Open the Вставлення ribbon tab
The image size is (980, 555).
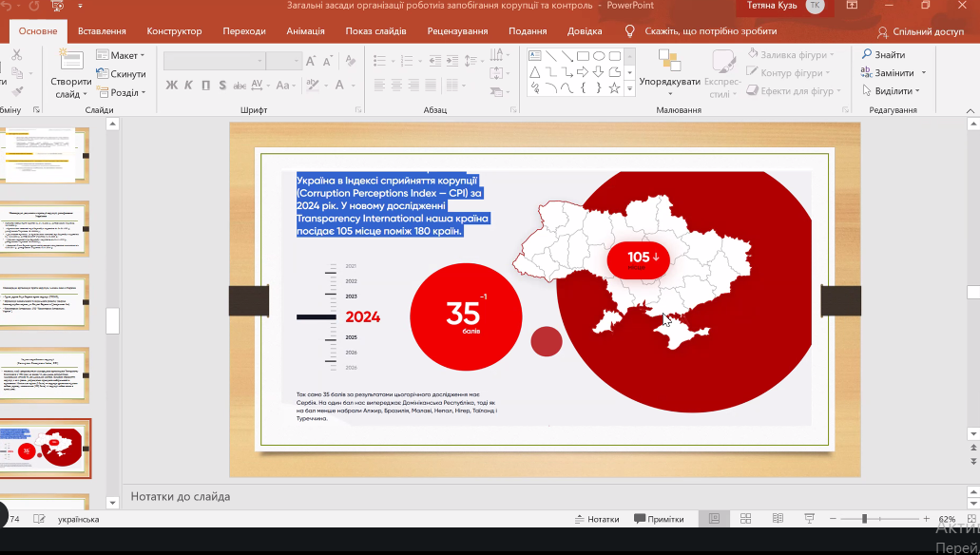tap(102, 31)
